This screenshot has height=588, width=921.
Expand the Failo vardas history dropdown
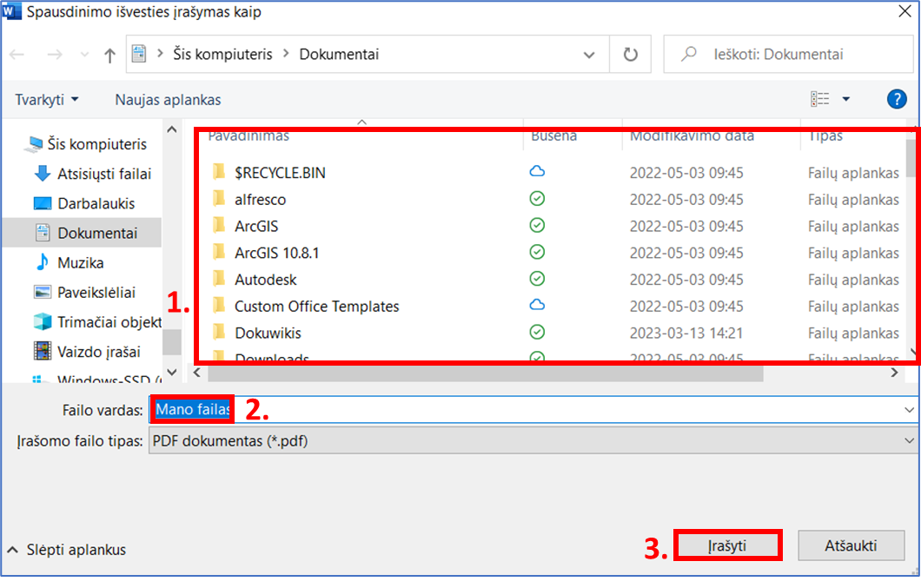tap(908, 409)
